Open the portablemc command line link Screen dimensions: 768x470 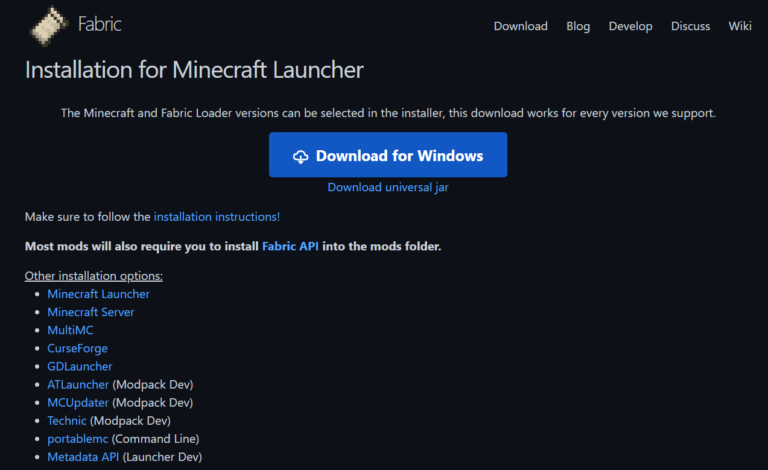click(78, 438)
